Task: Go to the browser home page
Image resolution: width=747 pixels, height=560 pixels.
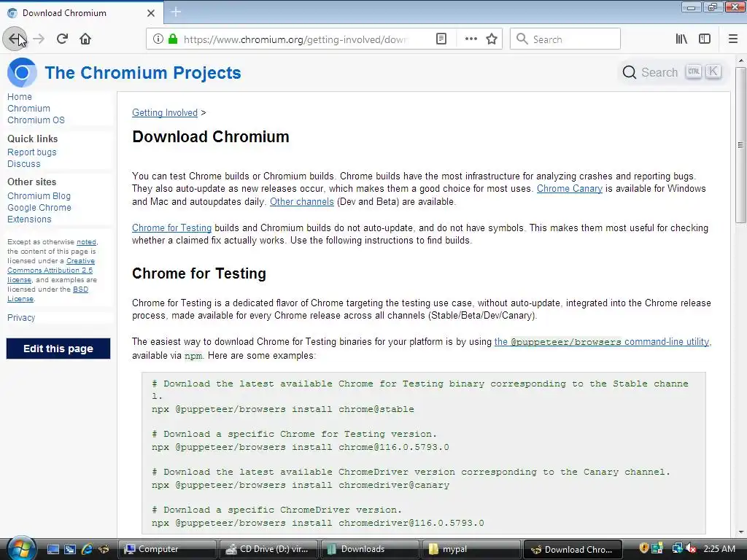Action: point(85,39)
